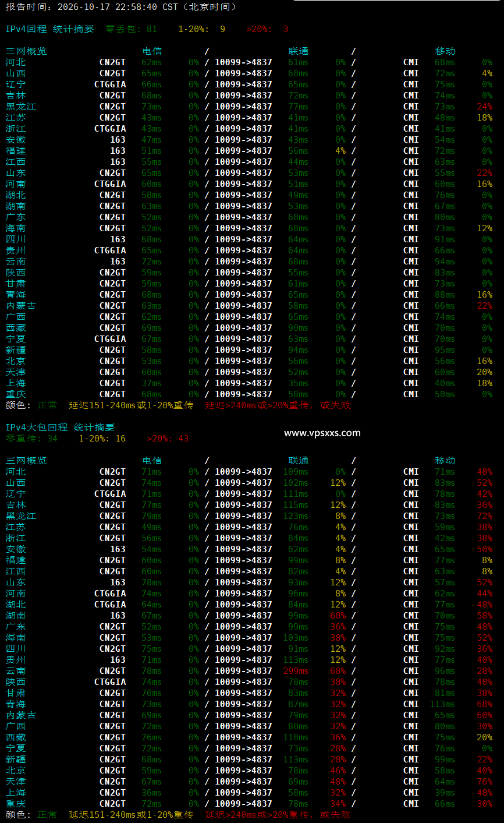Select the IPv4回程 统计摘要 heading

click(x=49, y=29)
